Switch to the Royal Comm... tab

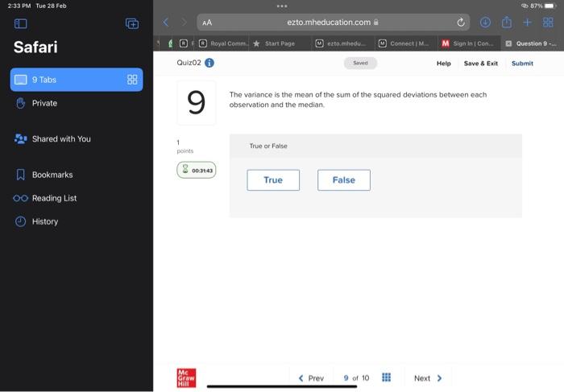click(x=223, y=43)
